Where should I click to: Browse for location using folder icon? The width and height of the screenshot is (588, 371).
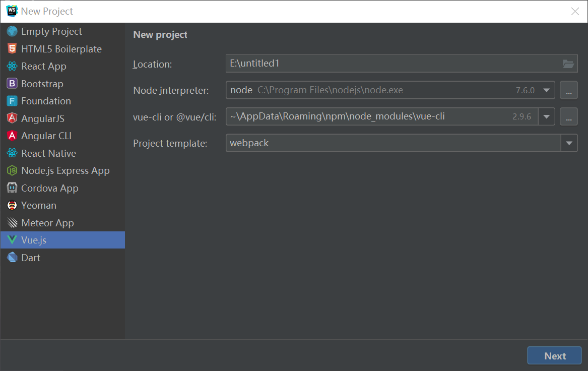tap(568, 64)
